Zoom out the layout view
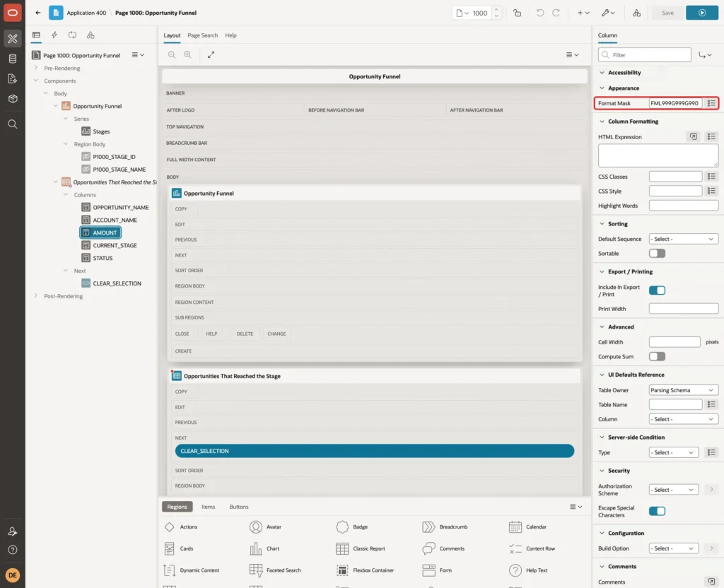 172,55
